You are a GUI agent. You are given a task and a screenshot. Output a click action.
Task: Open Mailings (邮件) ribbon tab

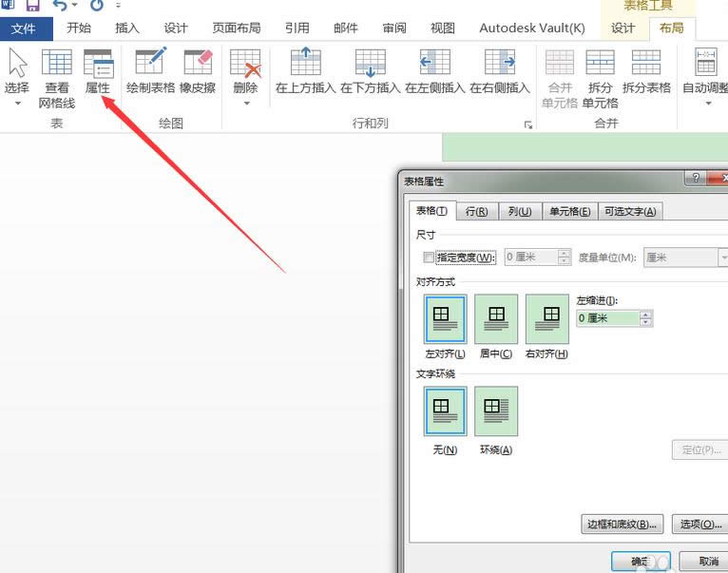(346, 29)
